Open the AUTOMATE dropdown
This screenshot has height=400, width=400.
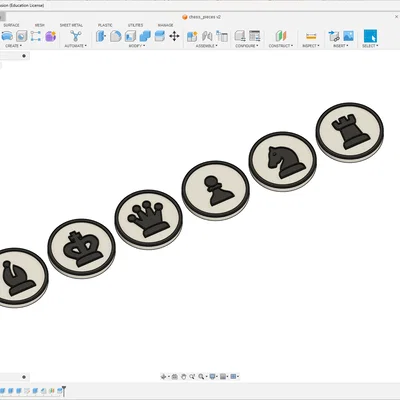[x=75, y=46]
